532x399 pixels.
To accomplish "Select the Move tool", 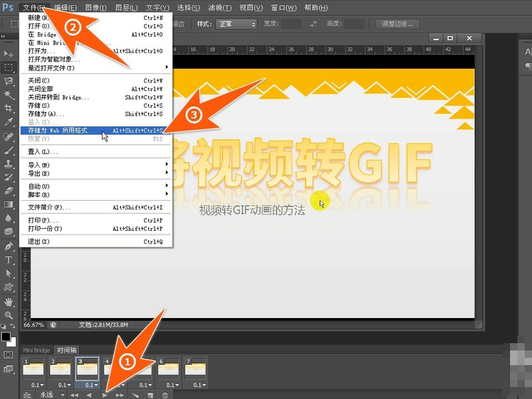I will pos(9,54).
